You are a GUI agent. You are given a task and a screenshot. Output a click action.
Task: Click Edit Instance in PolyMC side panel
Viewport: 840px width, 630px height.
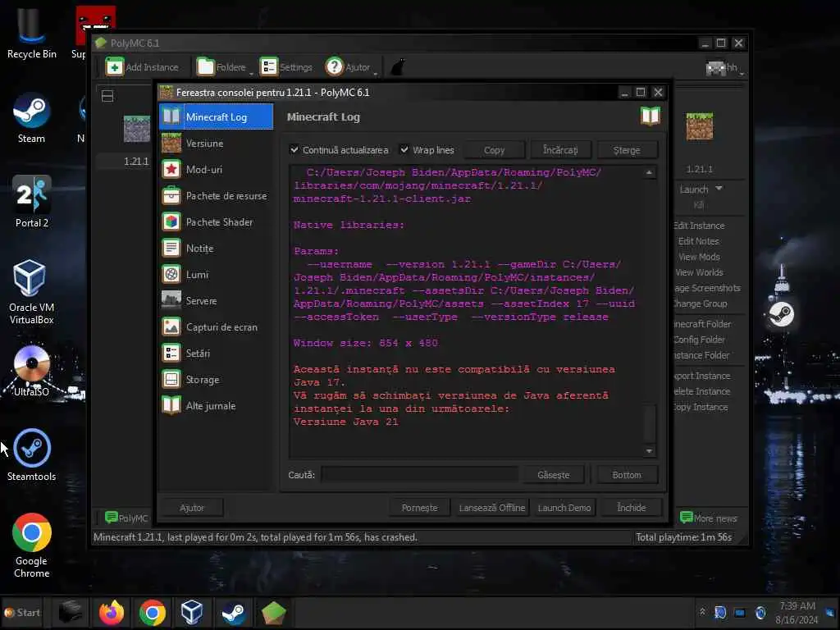click(699, 226)
